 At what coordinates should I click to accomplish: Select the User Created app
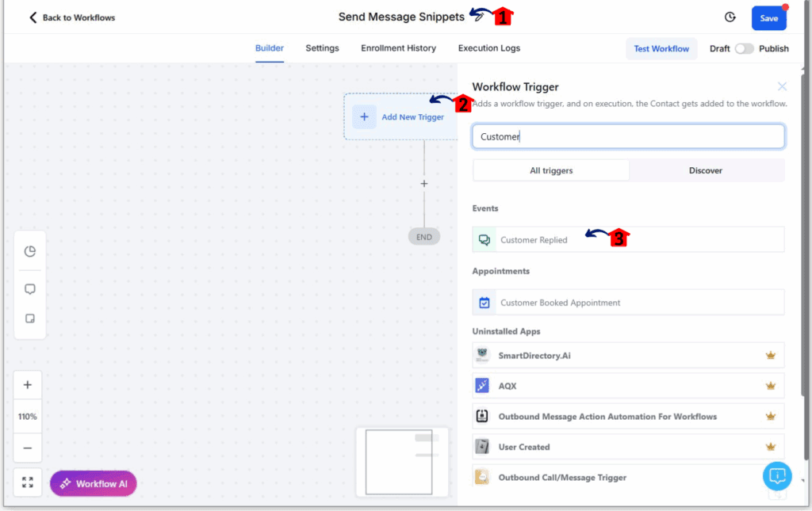pyautogui.click(x=628, y=447)
